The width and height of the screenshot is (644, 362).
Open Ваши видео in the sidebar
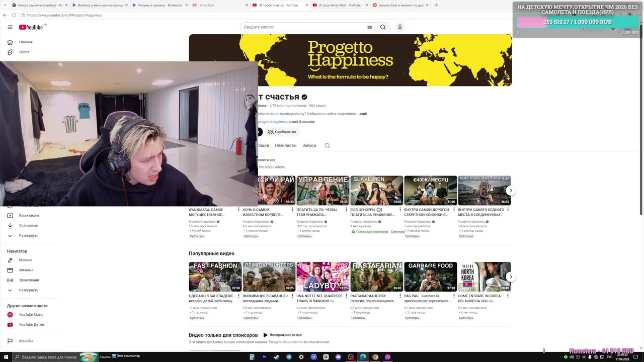29,216
